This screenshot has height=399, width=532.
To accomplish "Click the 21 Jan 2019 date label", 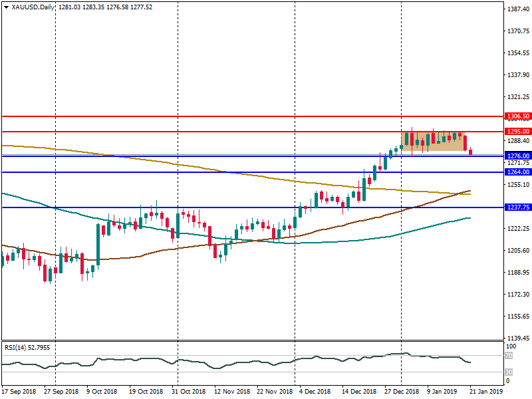I will tap(487, 392).
